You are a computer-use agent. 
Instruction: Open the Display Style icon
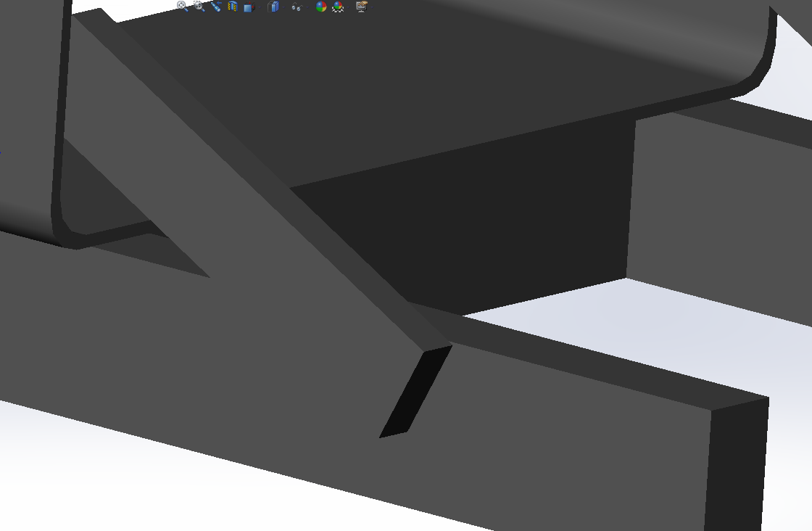point(273,7)
